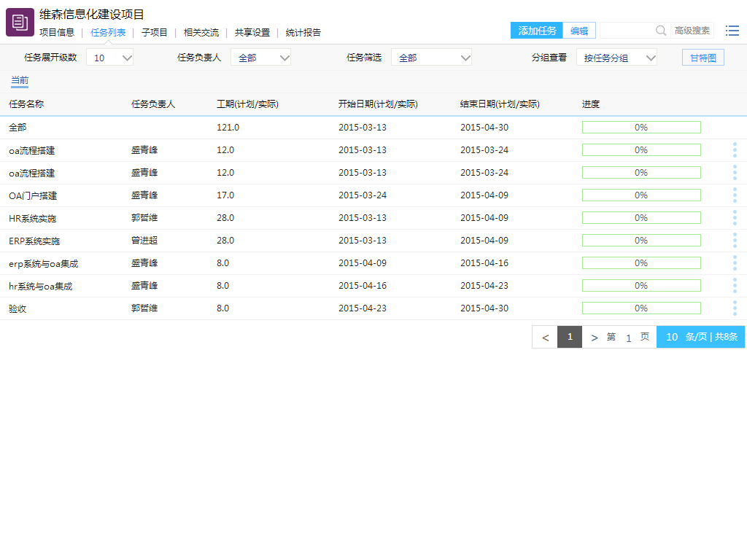Expand the 任务展开级数 dropdown
The image size is (747, 560).
[x=110, y=58]
